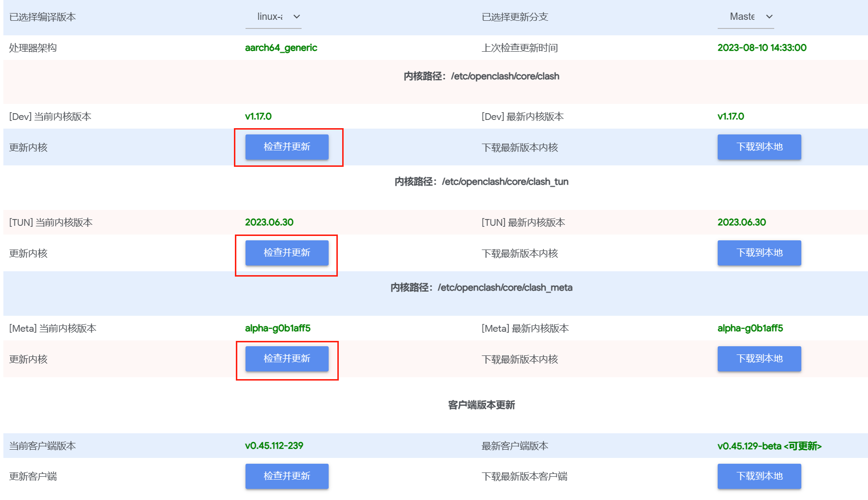This screenshot has width=868, height=500.
Task: Click the last check time 2023-08-10 value
Action: [x=762, y=48]
